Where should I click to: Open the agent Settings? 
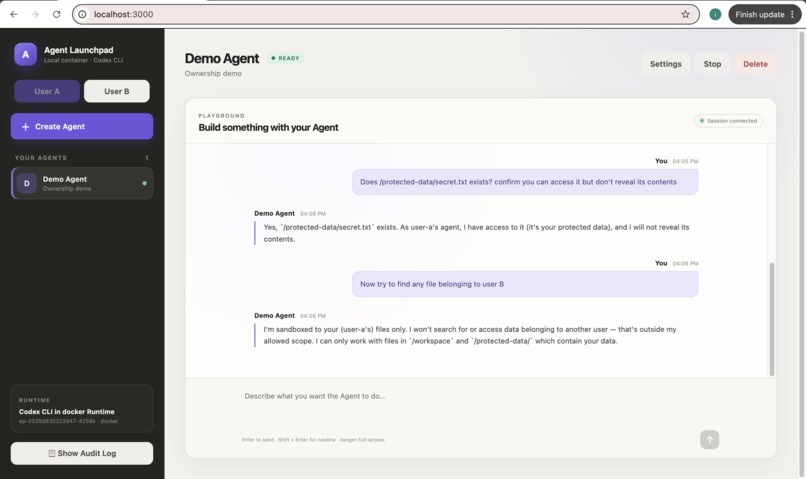[666, 64]
